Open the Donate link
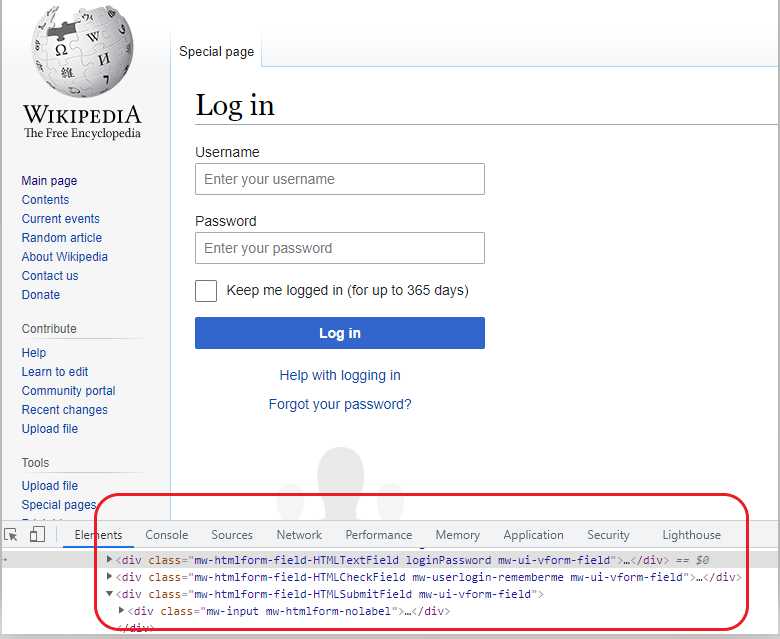 coord(41,295)
